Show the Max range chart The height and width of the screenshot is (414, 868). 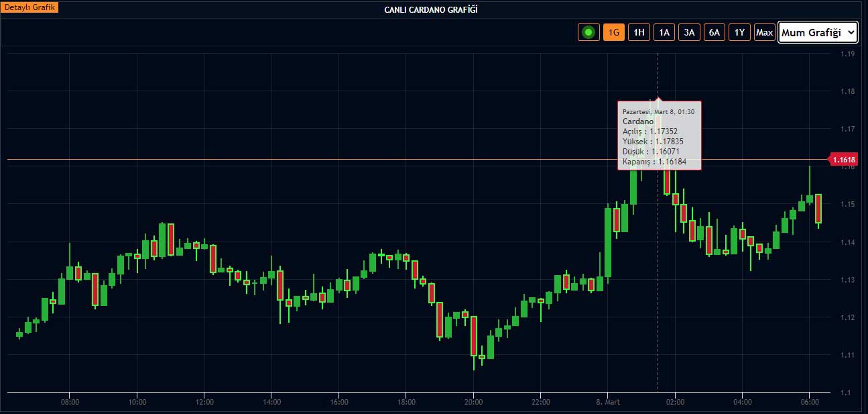coord(764,32)
